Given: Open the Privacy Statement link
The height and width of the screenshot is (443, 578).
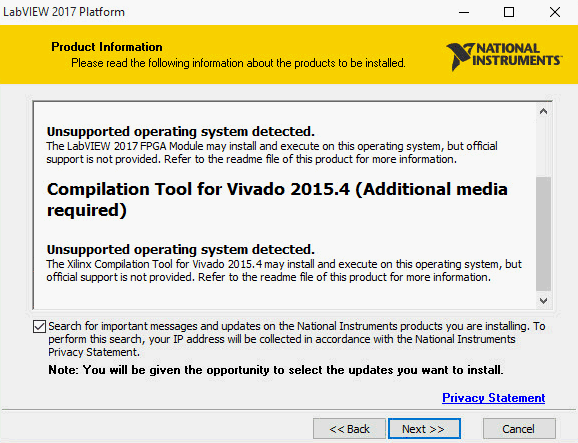Looking at the screenshot, I should 493,398.
